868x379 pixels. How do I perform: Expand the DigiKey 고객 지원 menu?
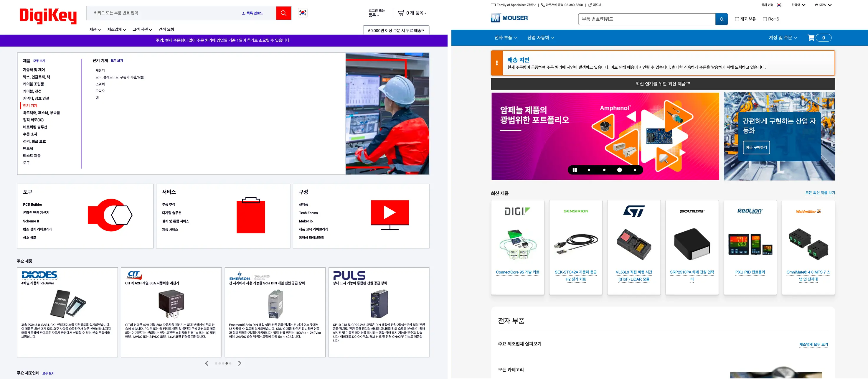coord(142,30)
